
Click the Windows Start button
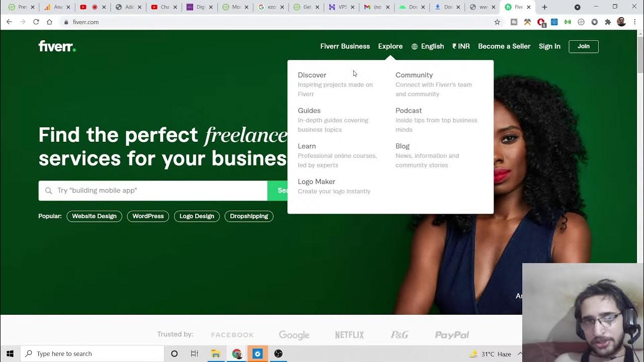(x=10, y=354)
